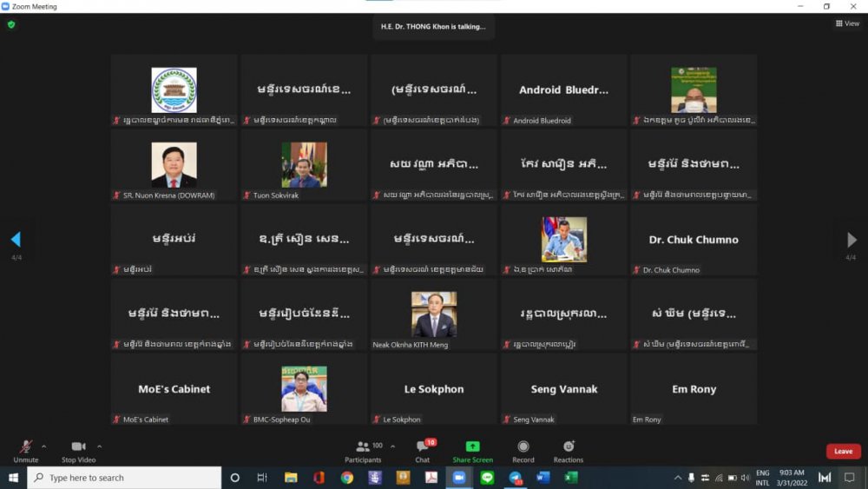Open Google Chrome from the taskbar
The width and height of the screenshot is (868, 489).
pos(347,478)
